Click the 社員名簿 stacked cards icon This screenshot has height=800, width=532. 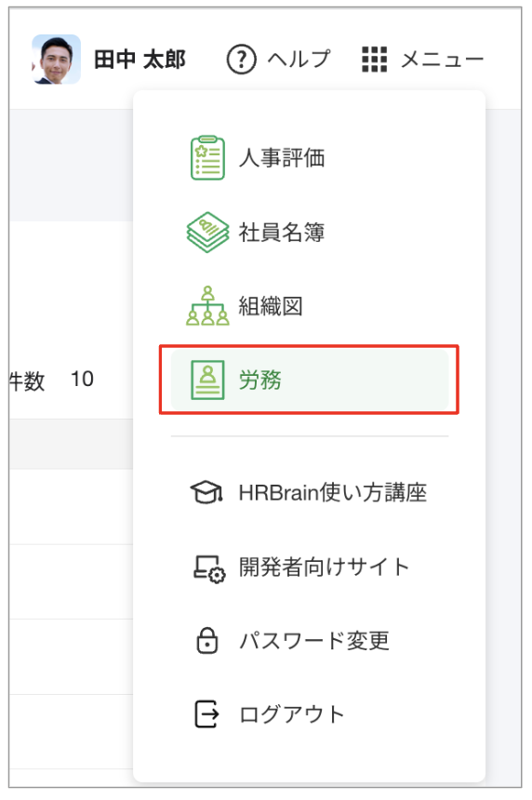point(207,233)
